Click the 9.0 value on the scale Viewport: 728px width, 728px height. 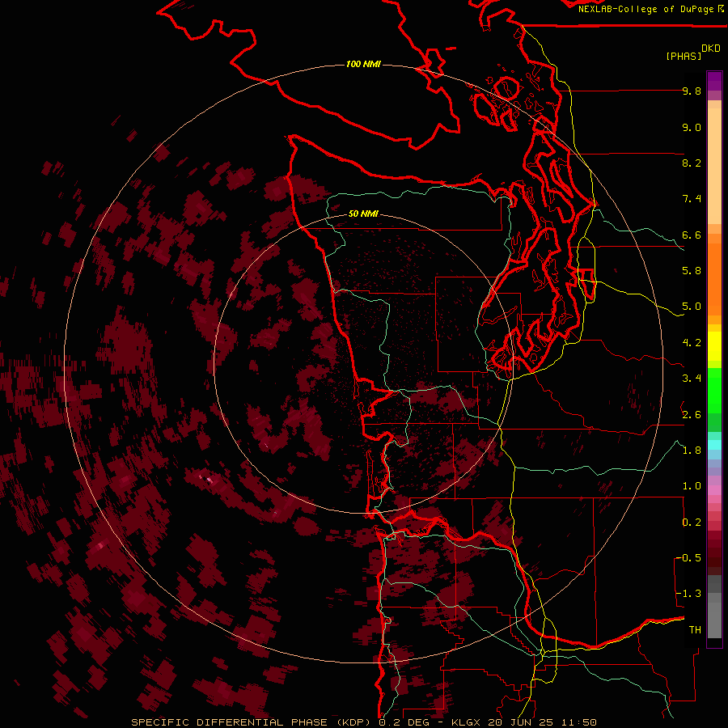(x=692, y=127)
